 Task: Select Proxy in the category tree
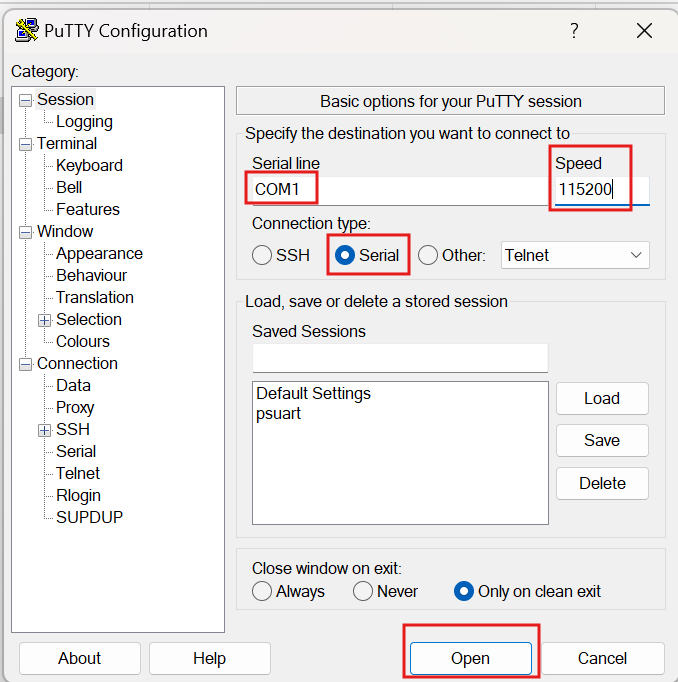pyautogui.click(x=75, y=407)
